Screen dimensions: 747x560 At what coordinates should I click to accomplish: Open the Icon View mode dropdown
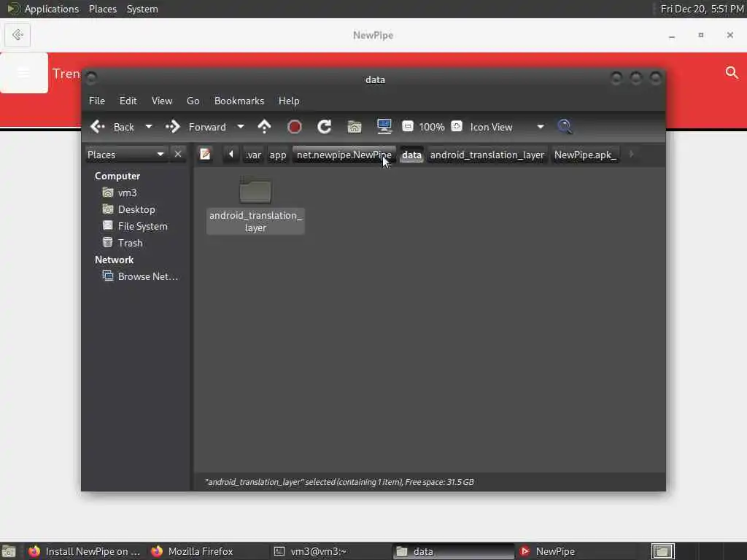(x=507, y=127)
